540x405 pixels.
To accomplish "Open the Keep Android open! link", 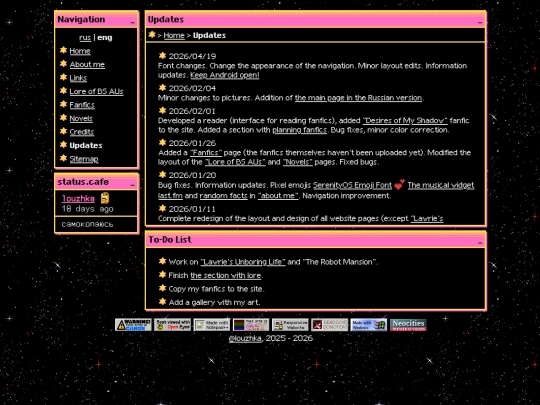I will pos(225,75).
